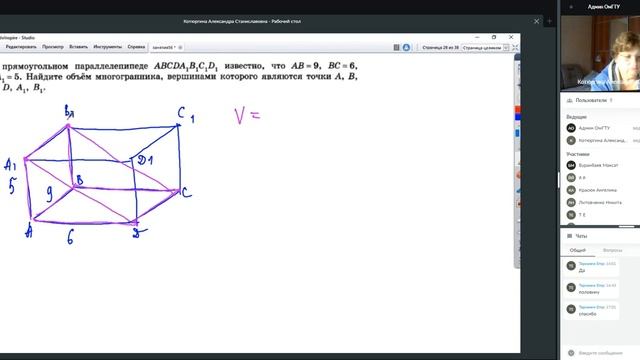640x360 pixels.
Task: Click the user panel resize handle
Action: click(x=628, y=226)
